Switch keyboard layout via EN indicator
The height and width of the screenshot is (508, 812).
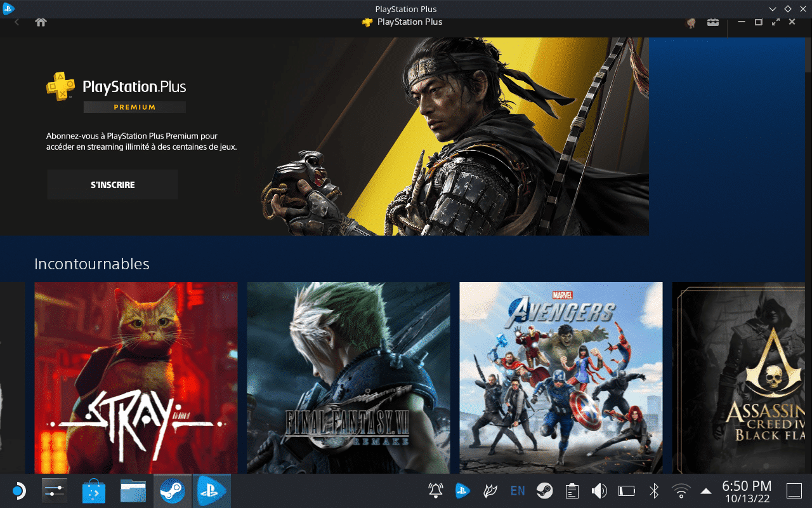click(x=518, y=490)
